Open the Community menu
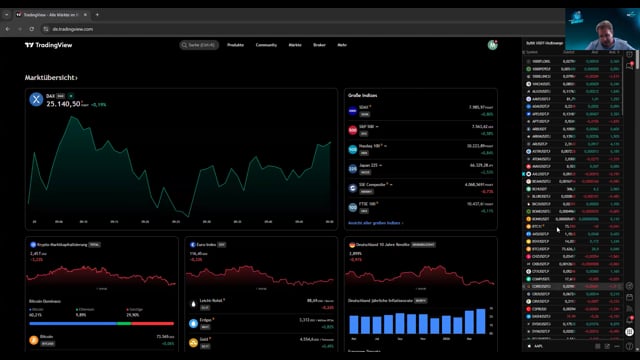 266,45
